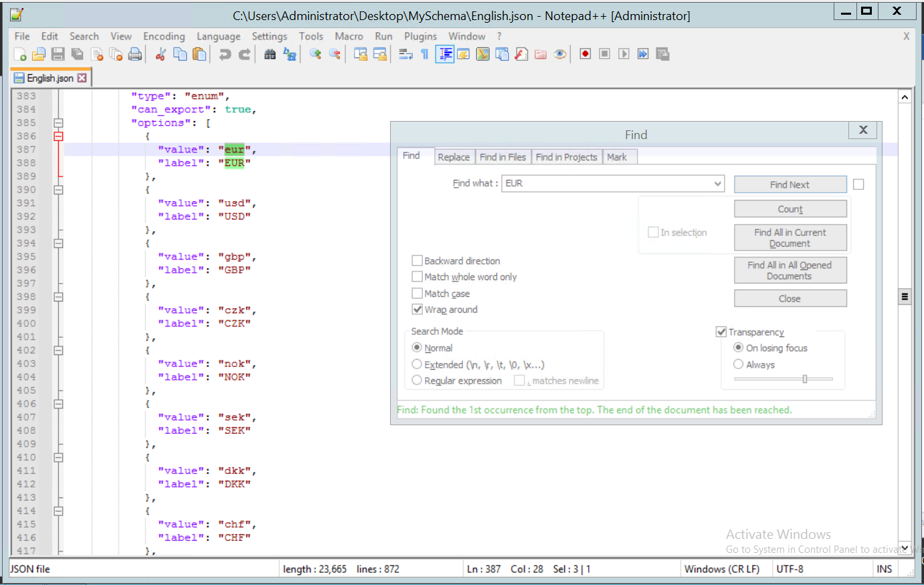Adjust the Transparency slider handle
The height and width of the screenshot is (585, 924).
[804, 379]
